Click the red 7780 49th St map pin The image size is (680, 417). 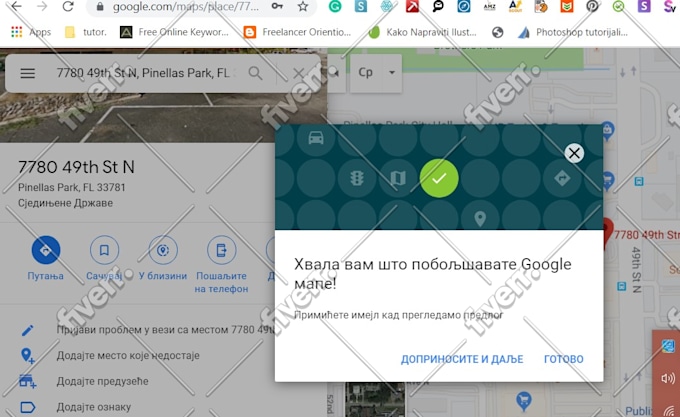point(607,234)
